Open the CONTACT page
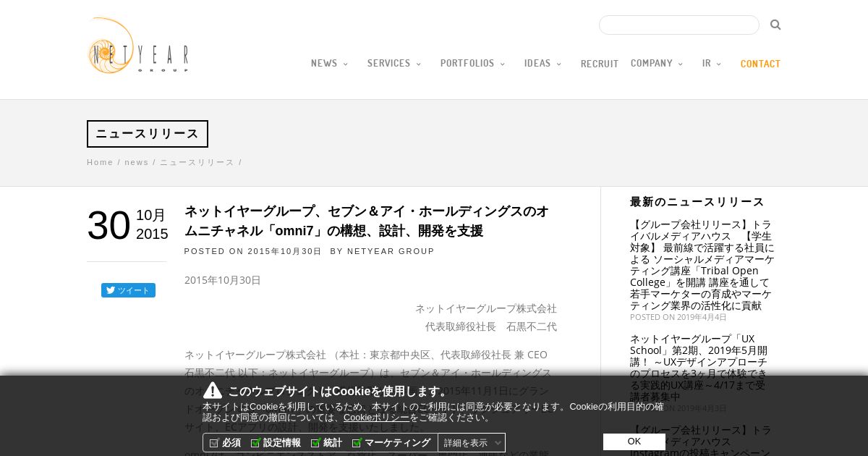 (760, 64)
